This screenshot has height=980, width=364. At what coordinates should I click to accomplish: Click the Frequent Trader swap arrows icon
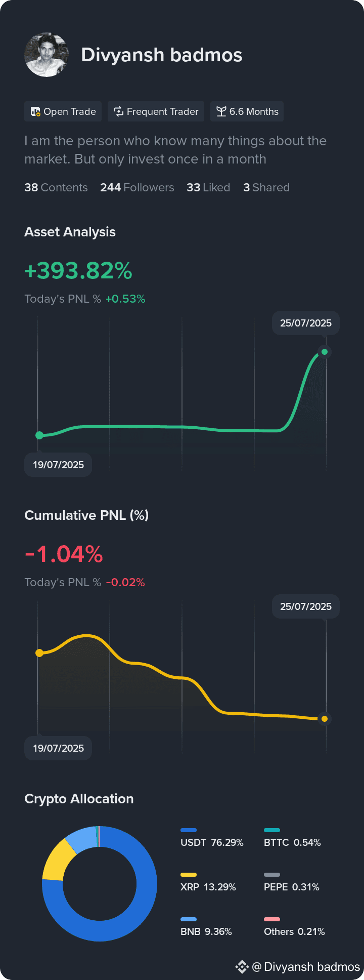pos(119,112)
